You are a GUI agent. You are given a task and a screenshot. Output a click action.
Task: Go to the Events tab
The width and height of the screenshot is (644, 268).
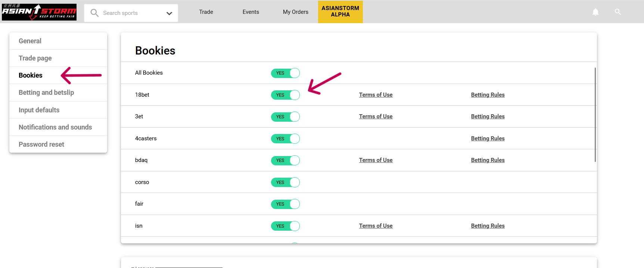251,12
